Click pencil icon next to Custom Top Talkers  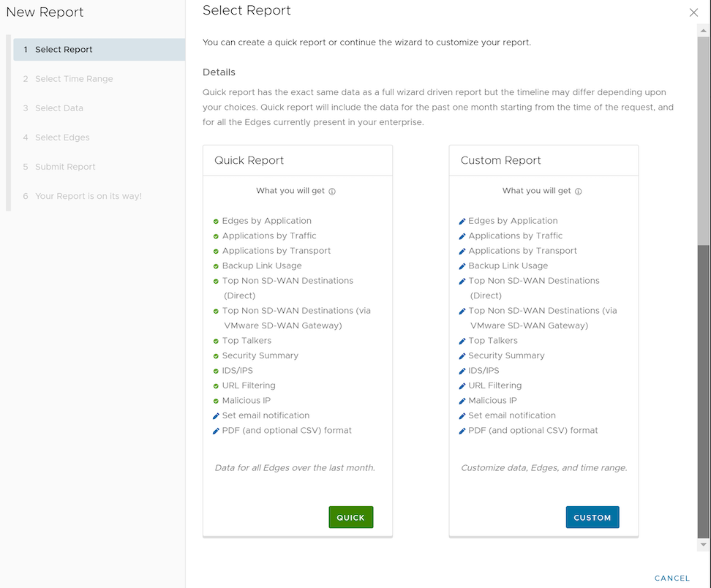tap(462, 341)
